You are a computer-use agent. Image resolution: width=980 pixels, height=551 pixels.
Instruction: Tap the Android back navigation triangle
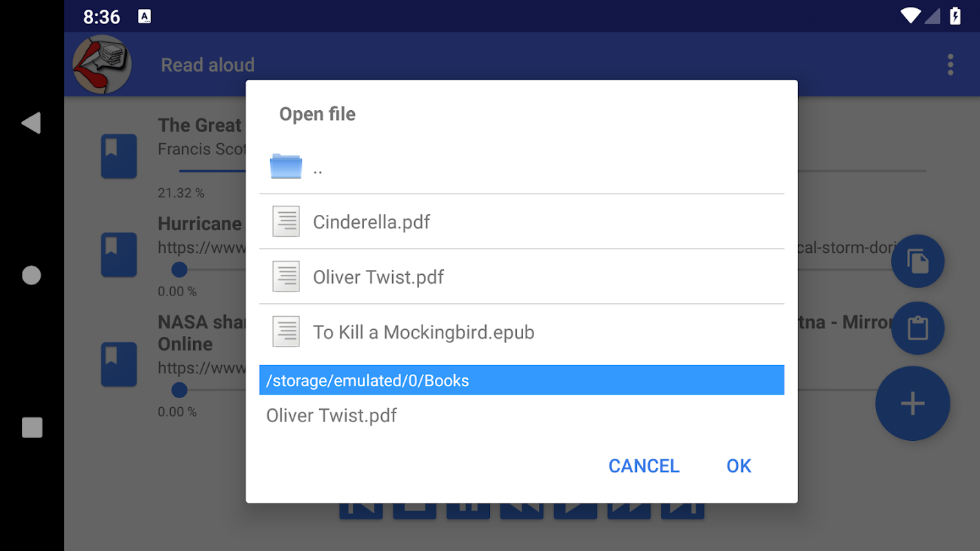[31, 123]
